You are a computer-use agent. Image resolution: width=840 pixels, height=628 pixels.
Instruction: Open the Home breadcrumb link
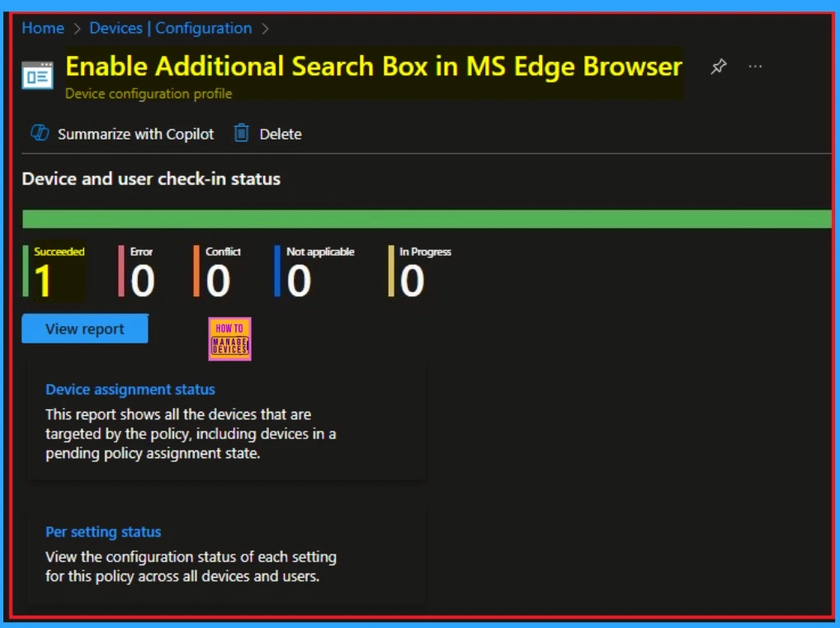click(x=43, y=28)
